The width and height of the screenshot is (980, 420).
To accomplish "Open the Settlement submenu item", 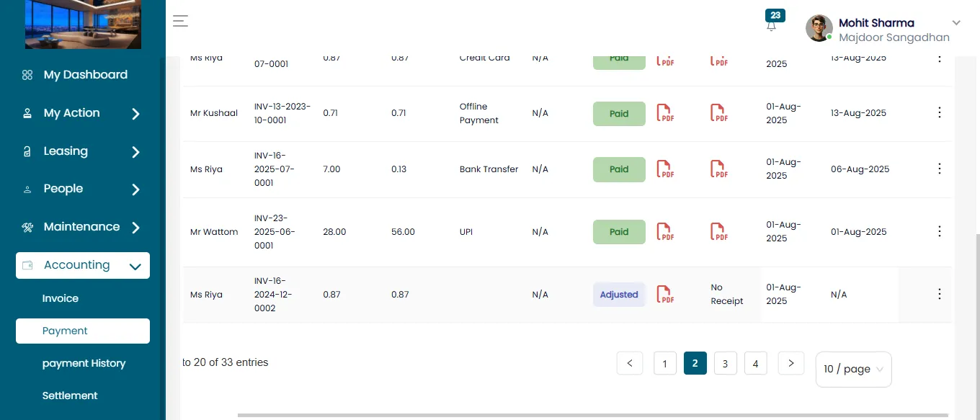I will (x=70, y=396).
